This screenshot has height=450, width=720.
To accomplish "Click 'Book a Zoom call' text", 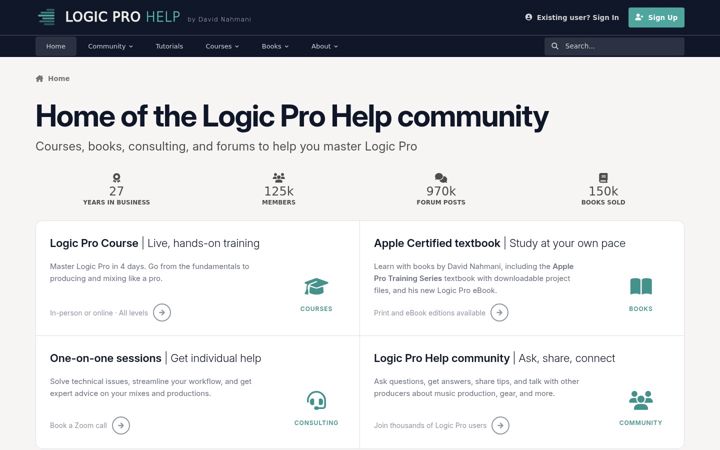I will 78,426.
